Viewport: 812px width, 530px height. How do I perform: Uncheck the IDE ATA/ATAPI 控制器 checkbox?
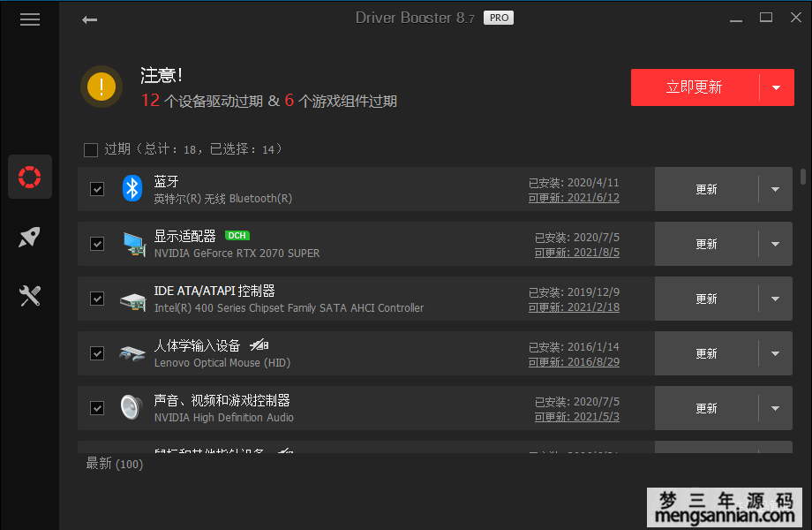[x=97, y=299]
